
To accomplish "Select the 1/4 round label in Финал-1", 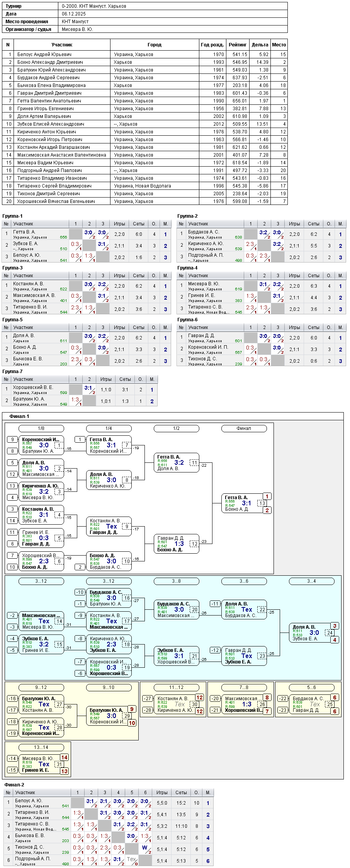I will coord(109,428).
